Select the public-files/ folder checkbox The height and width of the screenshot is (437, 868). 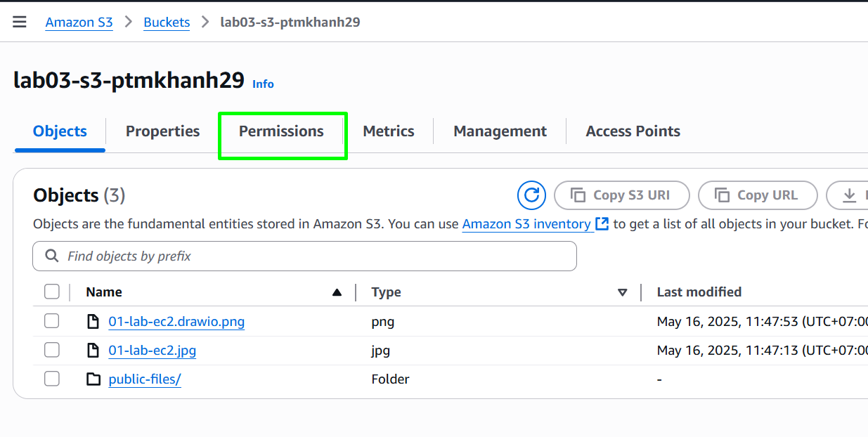52,379
